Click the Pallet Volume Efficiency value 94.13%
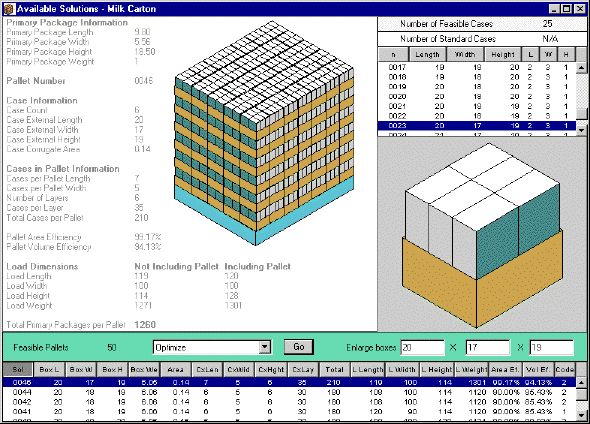The image size is (590, 424). (x=148, y=247)
